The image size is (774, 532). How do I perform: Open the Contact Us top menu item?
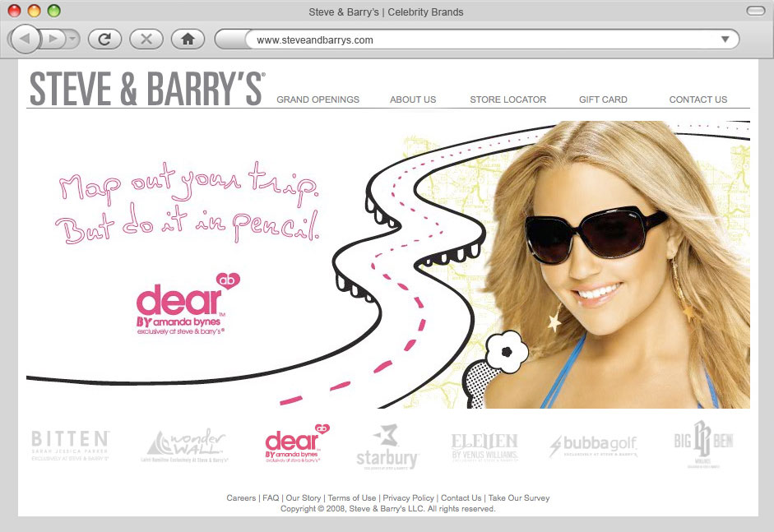pyautogui.click(x=698, y=99)
